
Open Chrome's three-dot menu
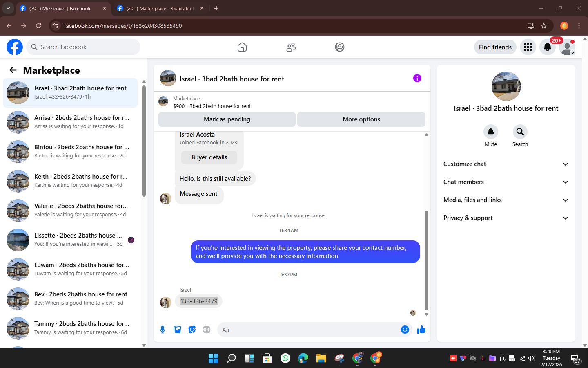pos(579,26)
